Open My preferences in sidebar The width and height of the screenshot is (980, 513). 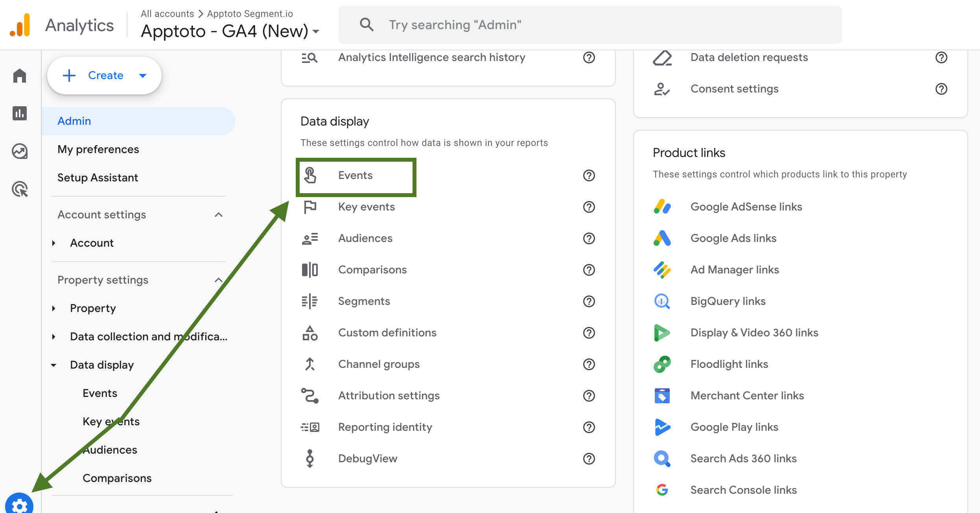[x=98, y=149]
